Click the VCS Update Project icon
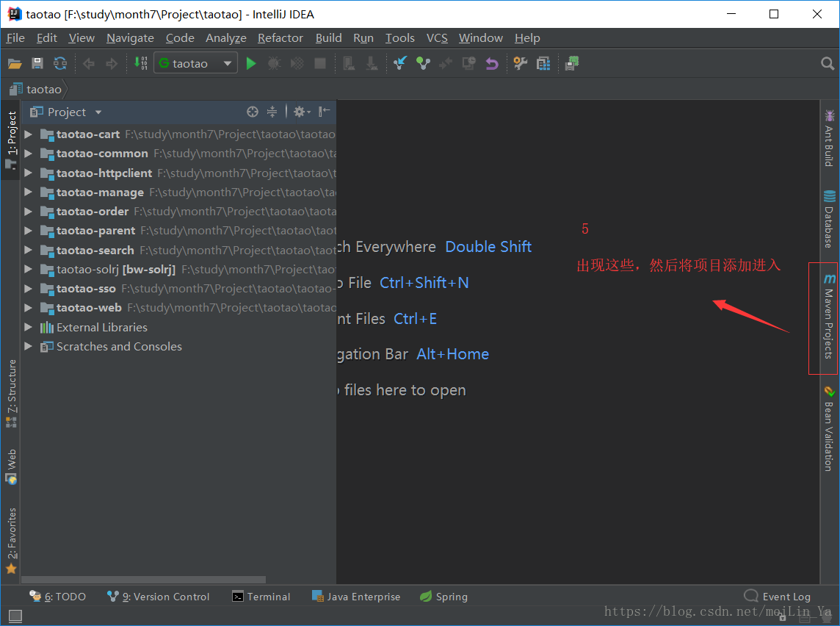 pos(400,64)
